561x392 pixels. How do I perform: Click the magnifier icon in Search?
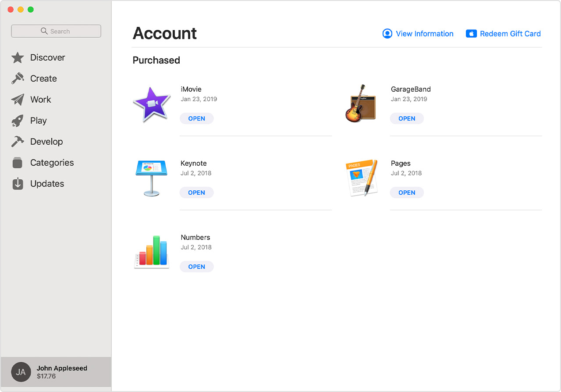pos(44,31)
